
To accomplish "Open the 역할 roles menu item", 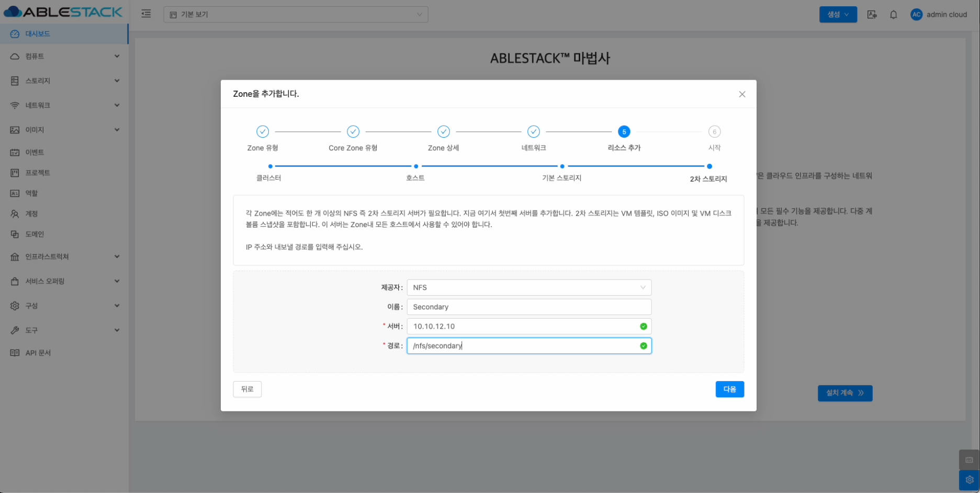I will tap(31, 193).
